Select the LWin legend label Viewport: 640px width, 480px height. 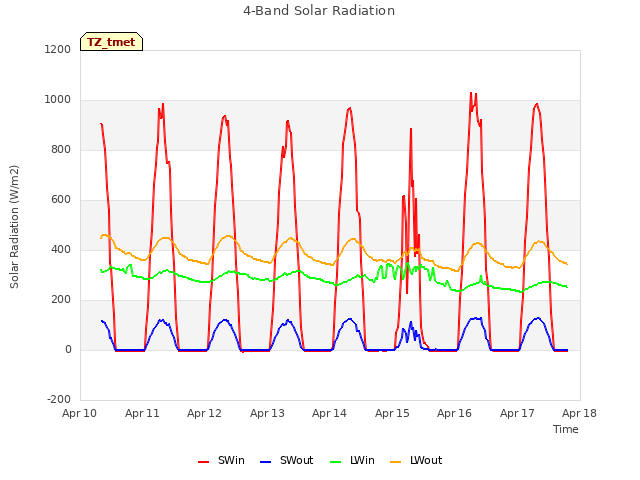[362, 460]
